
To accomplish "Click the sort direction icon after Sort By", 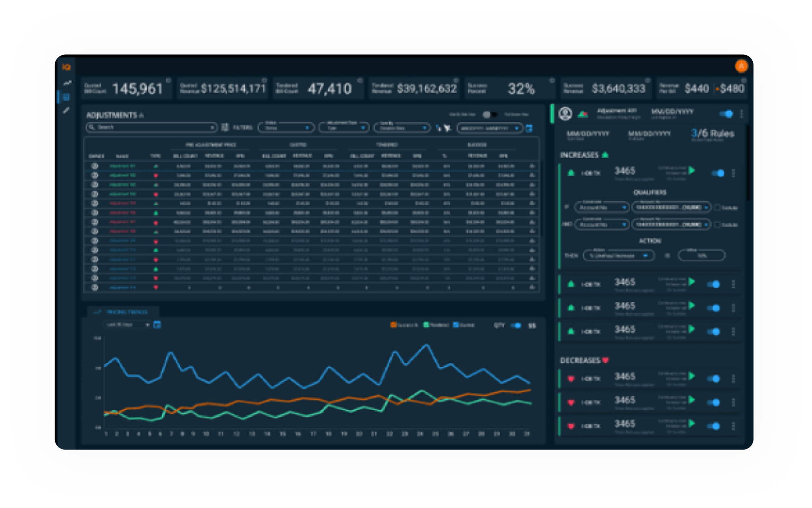I will click(438, 128).
